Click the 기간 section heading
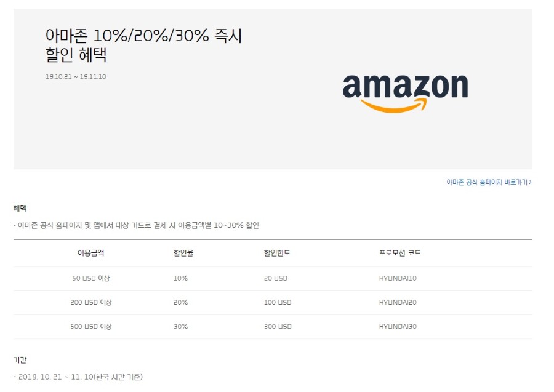 [x=20, y=360]
